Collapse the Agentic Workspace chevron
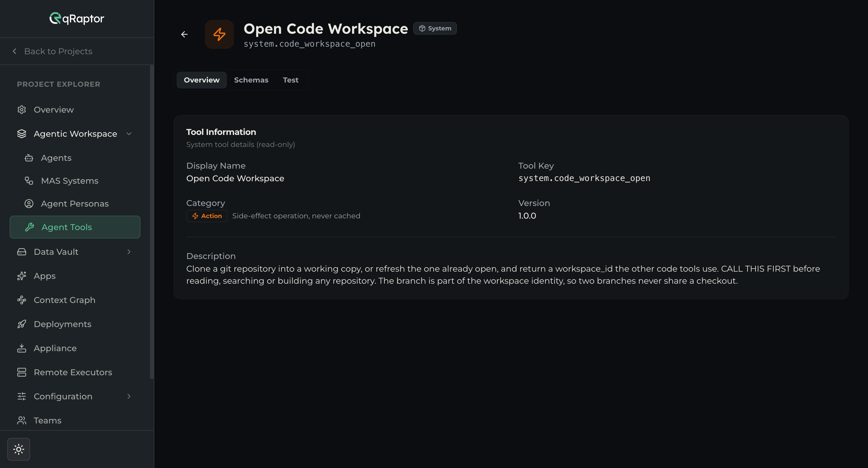This screenshot has height=468, width=868. click(x=129, y=134)
